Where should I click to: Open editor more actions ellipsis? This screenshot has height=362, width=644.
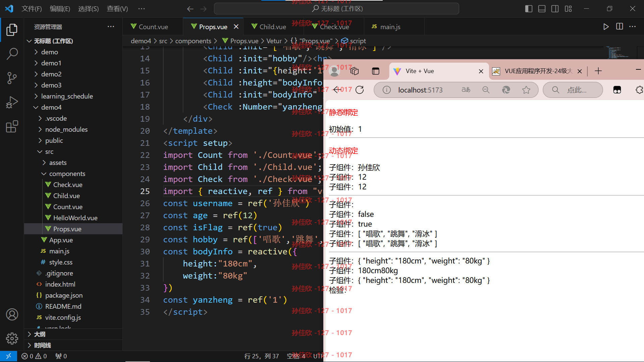pyautogui.click(x=633, y=26)
